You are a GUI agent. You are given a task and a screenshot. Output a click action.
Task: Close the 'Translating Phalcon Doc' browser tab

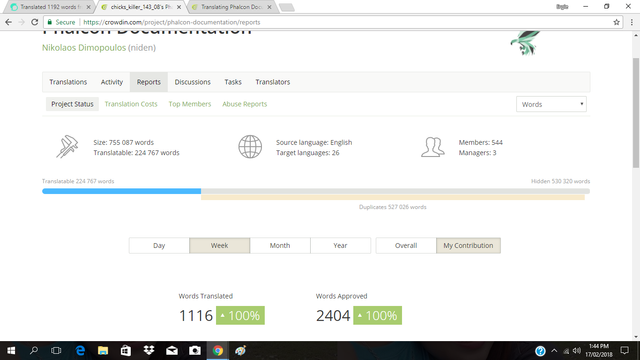click(x=269, y=7)
